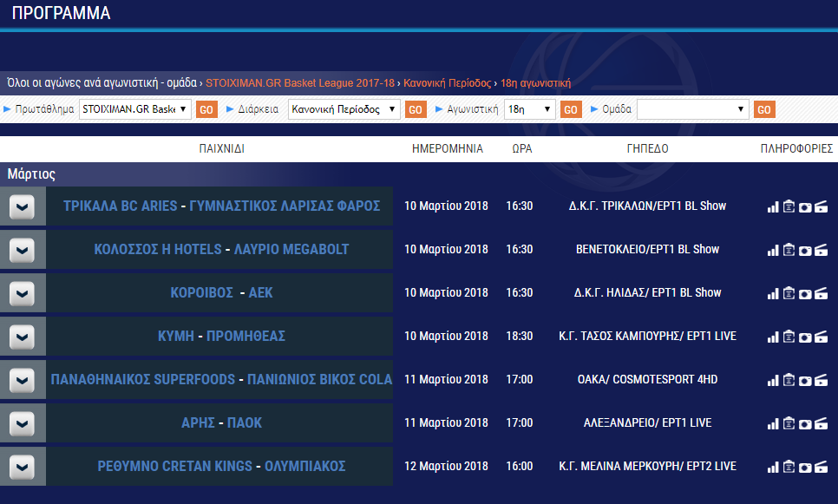The image size is (838, 504).
Task: Expand the ΠΑΝΑΘΗΝΑΙΚΟΣ SUPERFOODS game row
Action: (x=22, y=380)
